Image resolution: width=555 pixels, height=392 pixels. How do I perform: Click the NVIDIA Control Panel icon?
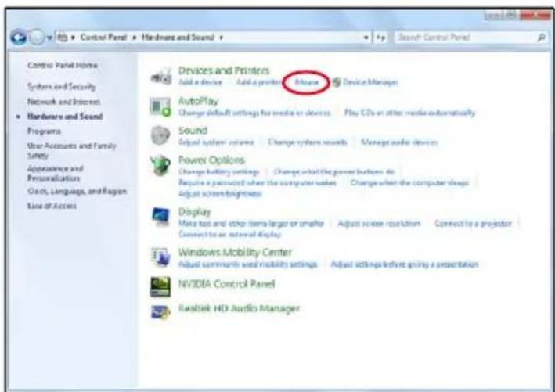tap(160, 286)
